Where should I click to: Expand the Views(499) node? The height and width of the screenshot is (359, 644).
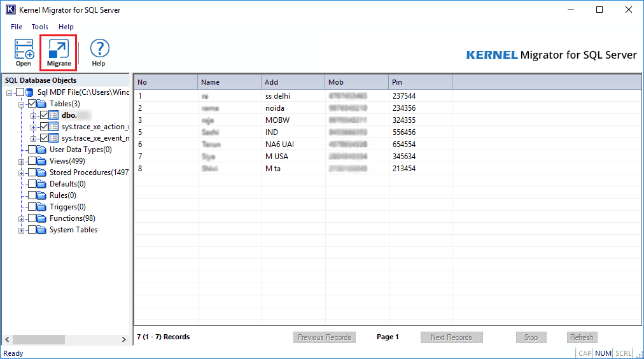[x=22, y=162]
